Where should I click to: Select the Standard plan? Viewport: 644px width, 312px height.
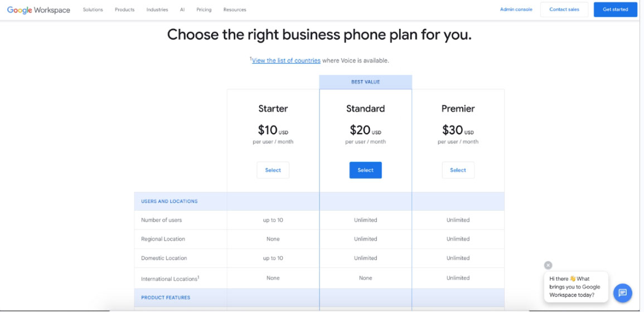(366, 170)
